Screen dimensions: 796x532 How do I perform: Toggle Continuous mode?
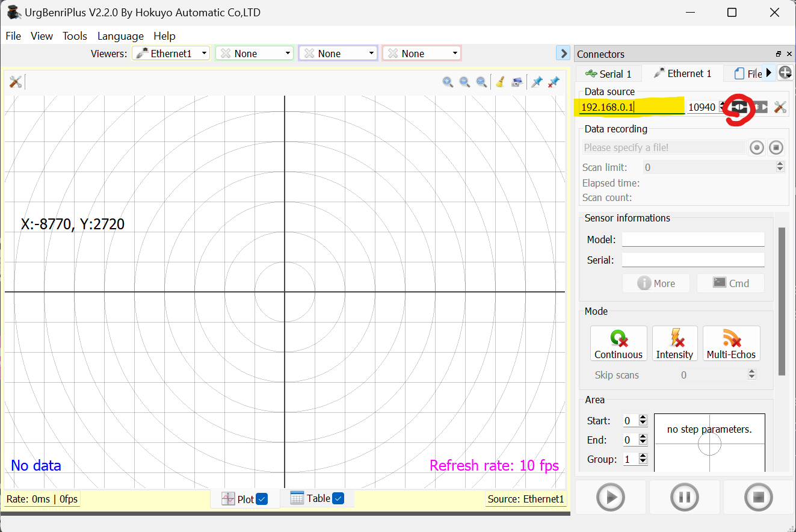click(619, 344)
